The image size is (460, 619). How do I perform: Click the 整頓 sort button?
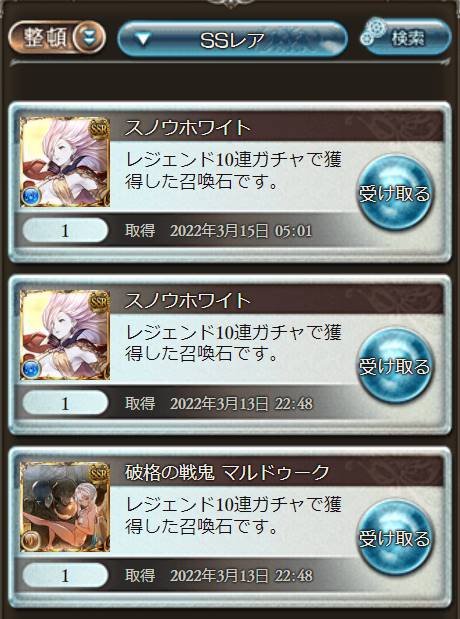click(x=57, y=38)
